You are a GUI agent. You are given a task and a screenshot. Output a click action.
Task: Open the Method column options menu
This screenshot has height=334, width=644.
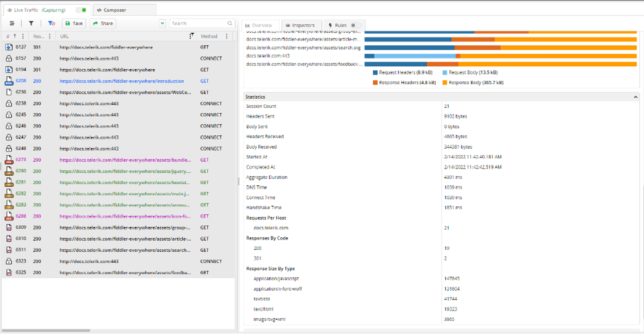click(227, 36)
